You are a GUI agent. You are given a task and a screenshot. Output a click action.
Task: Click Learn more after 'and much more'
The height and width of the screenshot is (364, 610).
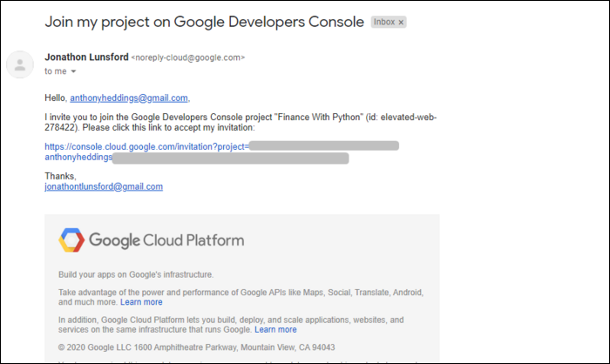click(141, 302)
